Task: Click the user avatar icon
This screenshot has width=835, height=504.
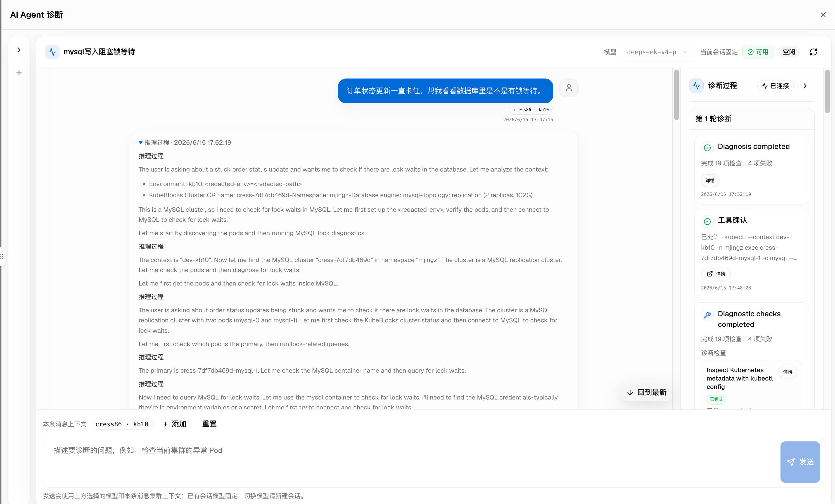Action: point(569,88)
